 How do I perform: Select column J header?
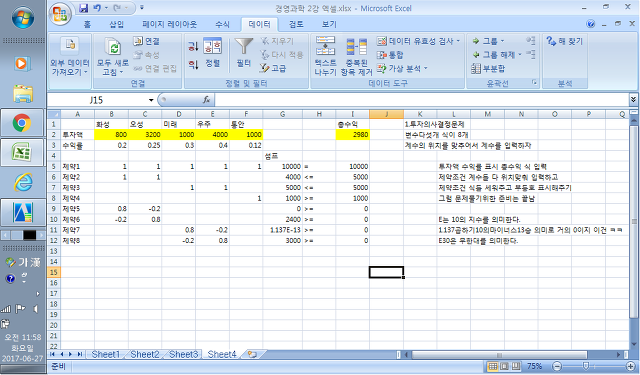pyautogui.click(x=386, y=114)
